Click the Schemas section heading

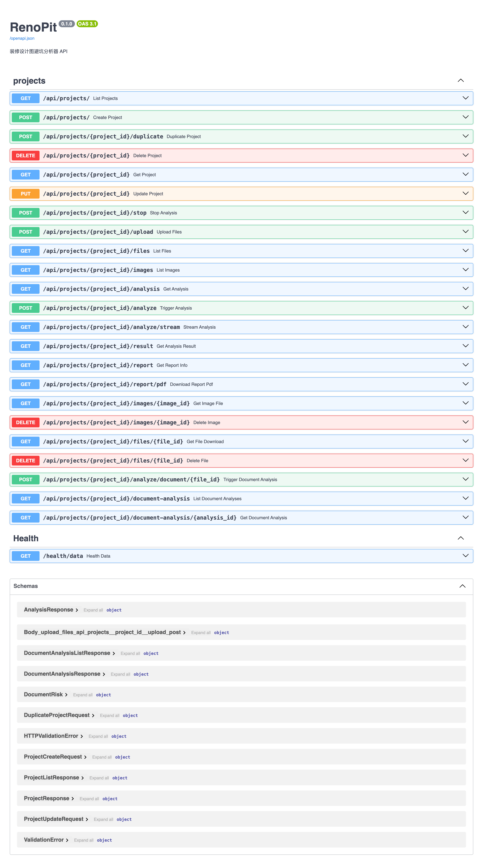coord(26,586)
